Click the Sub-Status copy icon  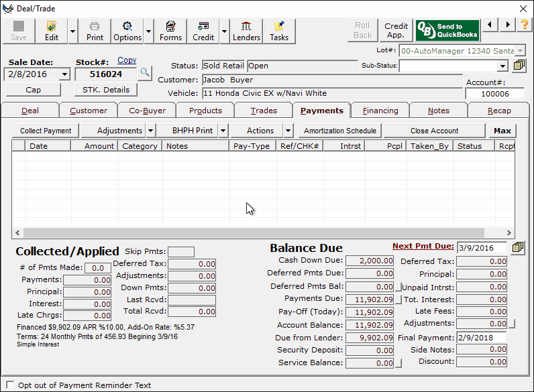coord(519,65)
